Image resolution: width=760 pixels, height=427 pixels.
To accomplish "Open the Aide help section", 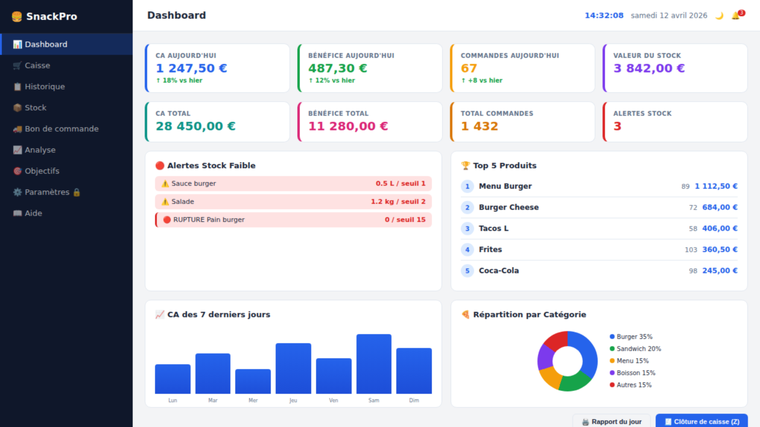I will click(33, 213).
